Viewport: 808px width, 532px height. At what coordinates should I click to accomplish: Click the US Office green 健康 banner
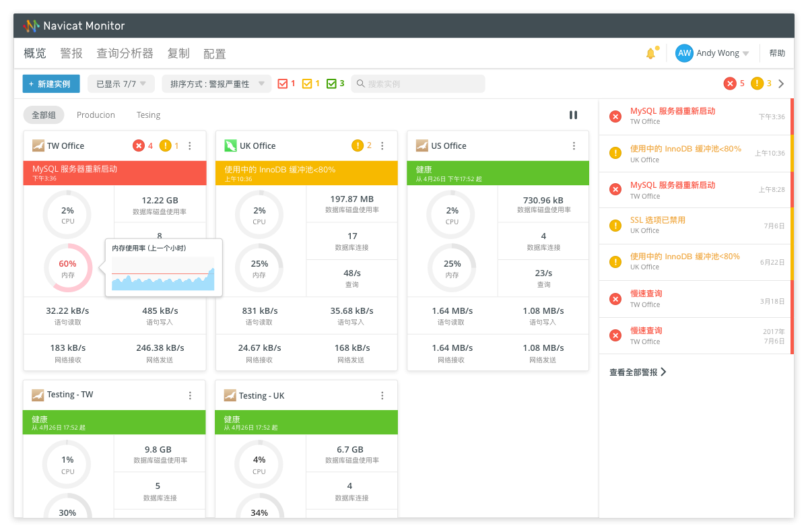click(498, 173)
